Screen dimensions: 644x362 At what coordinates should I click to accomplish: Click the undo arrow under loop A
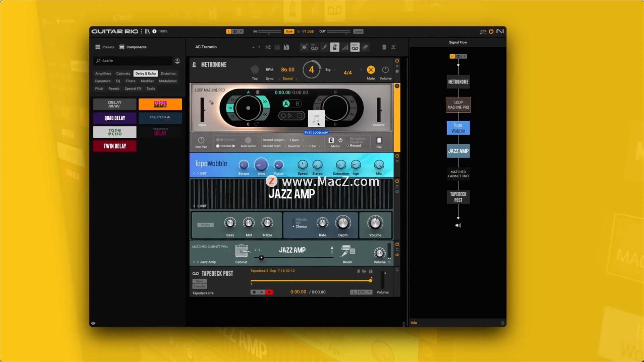coord(257,124)
